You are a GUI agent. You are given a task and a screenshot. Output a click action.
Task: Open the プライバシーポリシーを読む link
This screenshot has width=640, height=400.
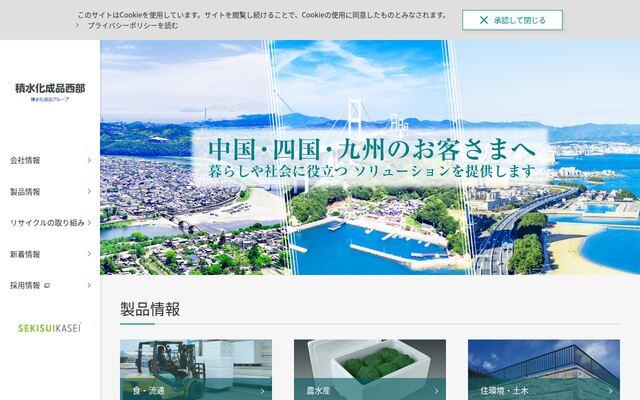(x=133, y=26)
